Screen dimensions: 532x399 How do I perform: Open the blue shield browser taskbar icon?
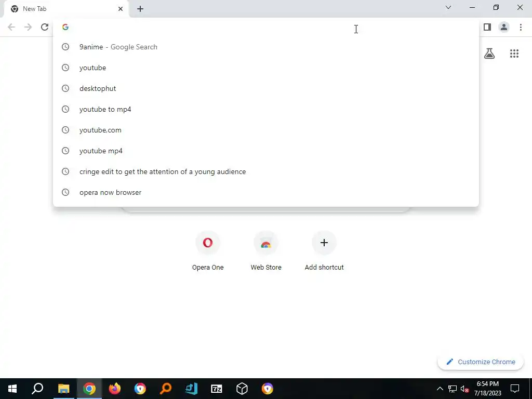point(140,389)
